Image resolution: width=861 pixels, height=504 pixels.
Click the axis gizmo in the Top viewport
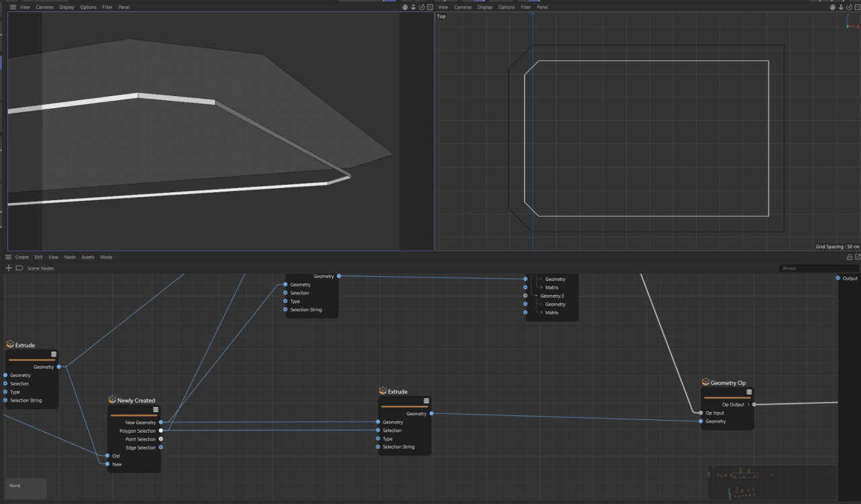pos(852,23)
